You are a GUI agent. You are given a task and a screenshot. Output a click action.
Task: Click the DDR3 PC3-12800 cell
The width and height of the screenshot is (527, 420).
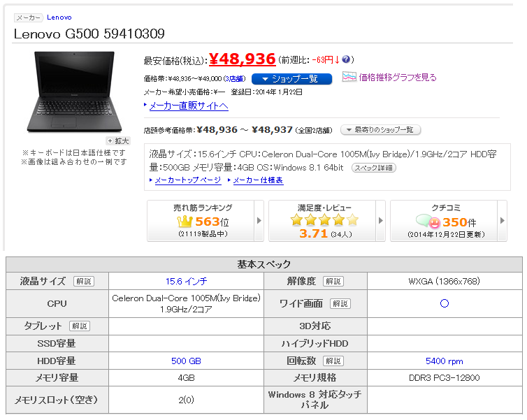pyautogui.click(x=445, y=377)
